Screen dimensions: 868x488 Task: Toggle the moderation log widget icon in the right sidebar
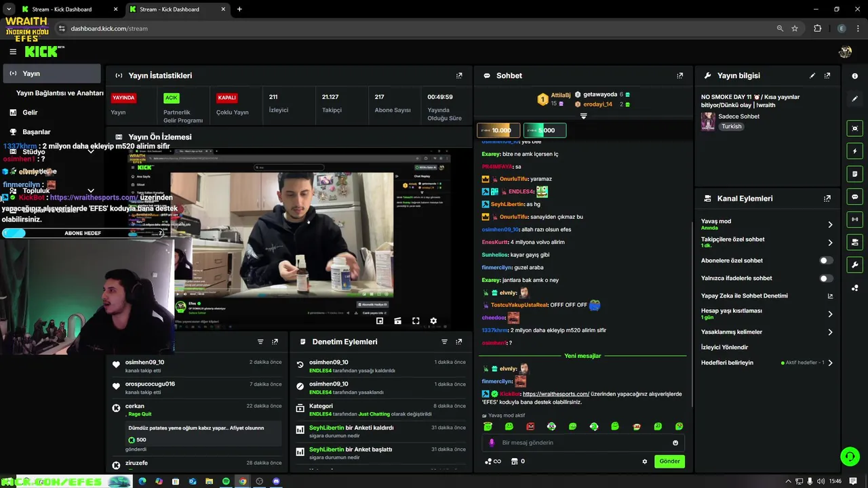pyautogui.click(x=854, y=174)
